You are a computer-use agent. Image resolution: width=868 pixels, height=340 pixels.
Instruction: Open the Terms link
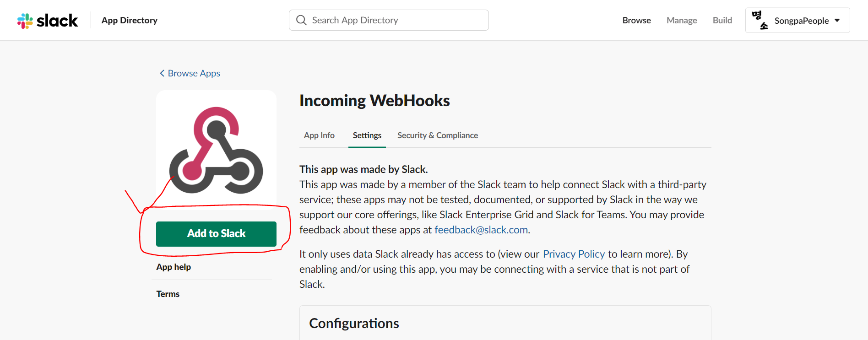tap(168, 294)
